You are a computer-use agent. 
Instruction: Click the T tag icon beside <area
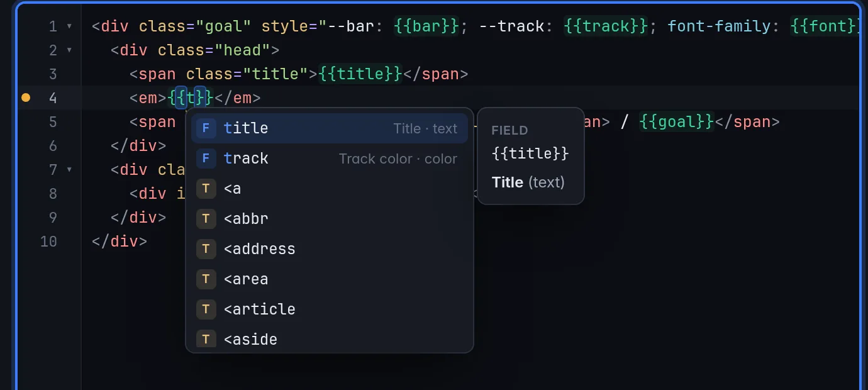pyautogui.click(x=206, y=279)
